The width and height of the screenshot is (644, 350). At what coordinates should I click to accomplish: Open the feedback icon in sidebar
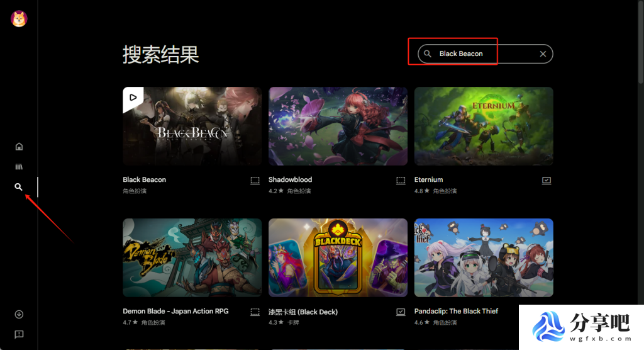pos(19,334)
